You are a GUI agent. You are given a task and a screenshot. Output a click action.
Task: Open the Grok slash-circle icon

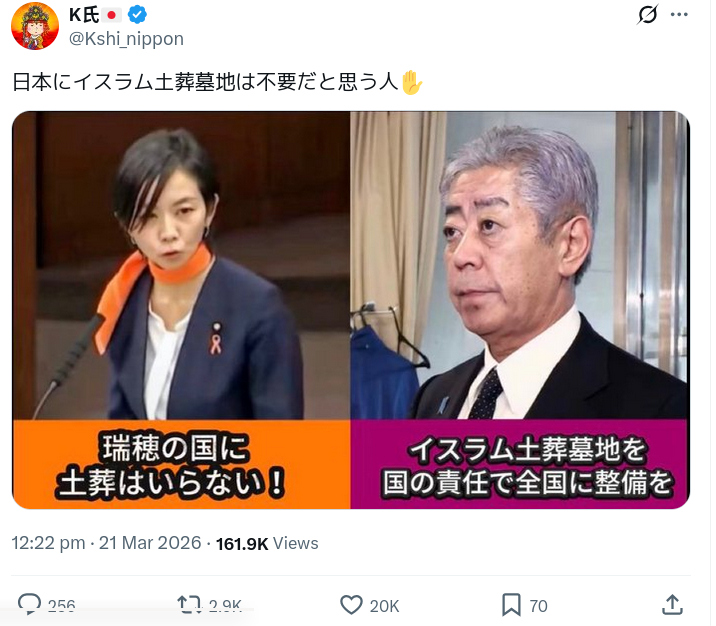pos(648,15)
